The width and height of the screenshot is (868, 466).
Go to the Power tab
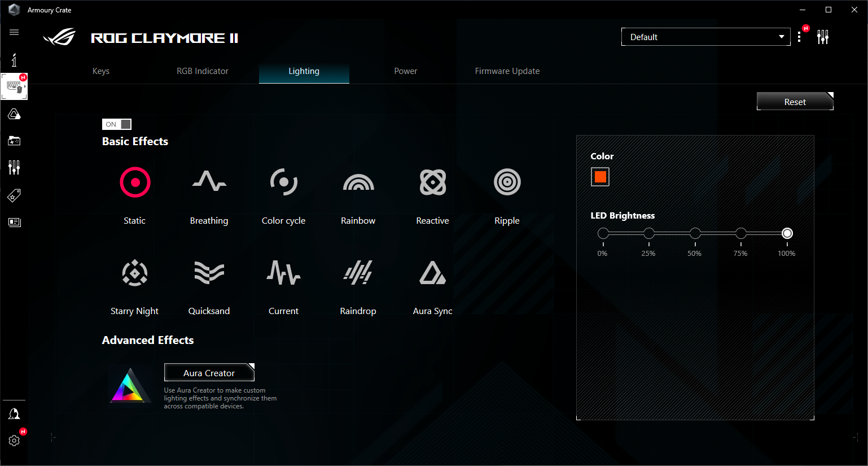point(406,71)
